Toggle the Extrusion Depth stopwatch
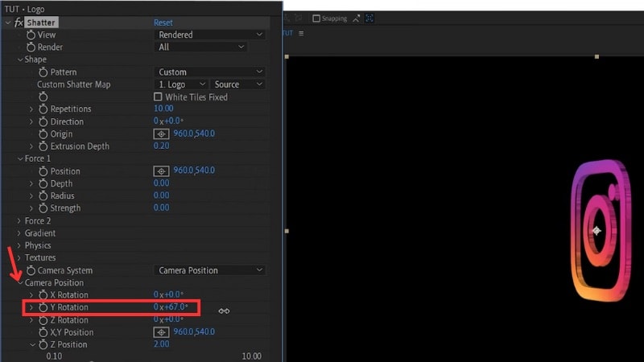 43,146
